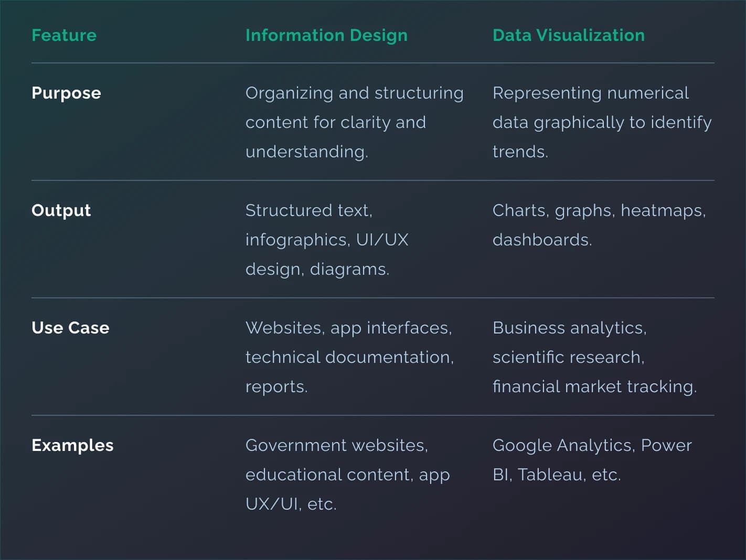
Task: Select the Purpose row label
Action: (x=66, y=93)
